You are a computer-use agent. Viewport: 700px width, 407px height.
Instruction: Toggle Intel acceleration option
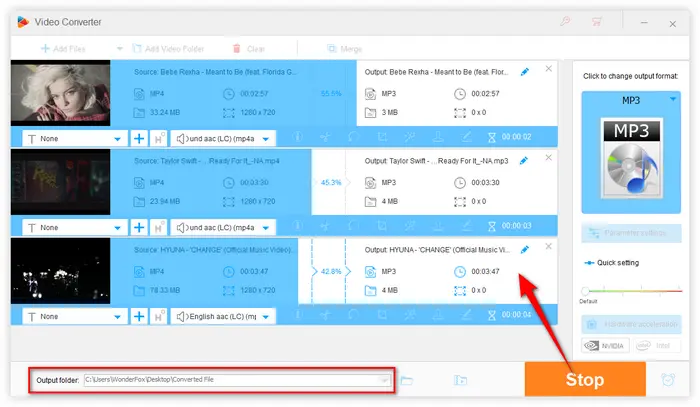pos(657,345)
